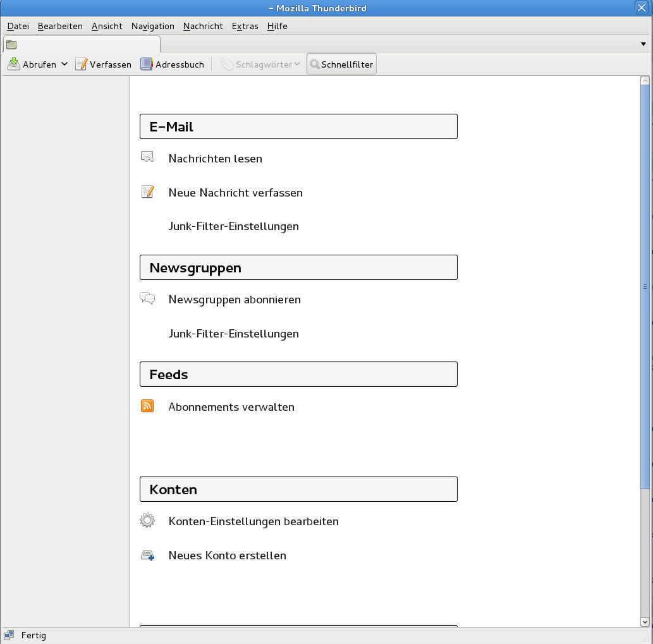Open the tab list dropdown arrow
The width and height of the screenshot is (653, 644).
(644, 44)
